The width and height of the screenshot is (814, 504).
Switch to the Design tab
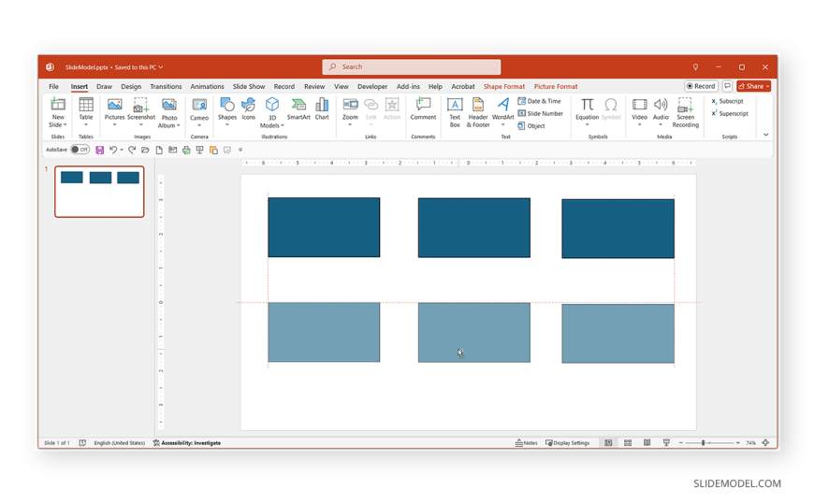click(x=131, y=87)
